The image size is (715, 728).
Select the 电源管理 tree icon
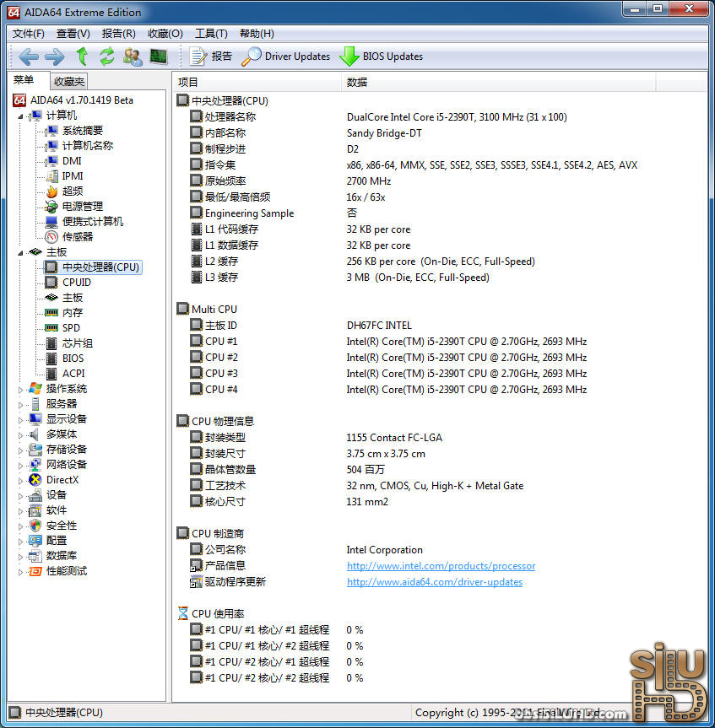(x=51, y=207)
